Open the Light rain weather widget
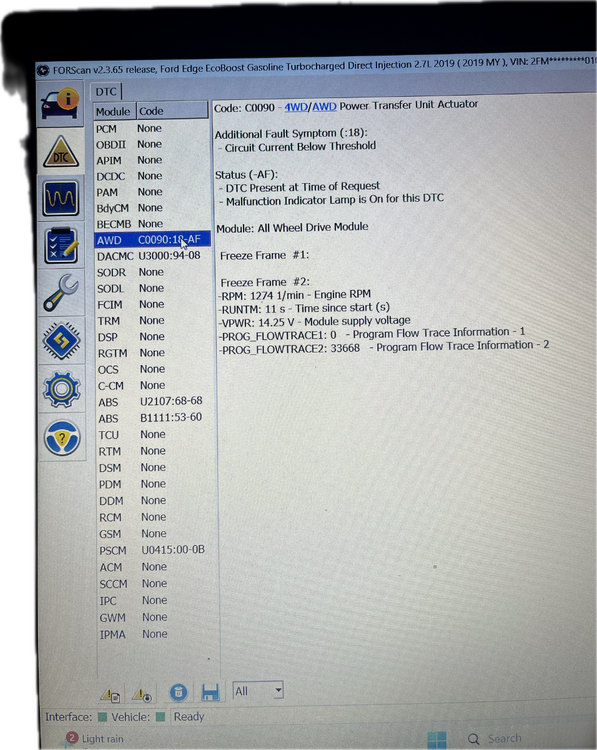Screen dimensions: 597x750 [95, 739]
